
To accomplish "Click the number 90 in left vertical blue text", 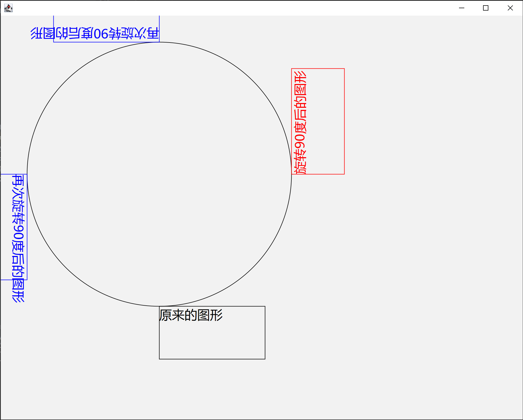I will click(x=18, y=232).
